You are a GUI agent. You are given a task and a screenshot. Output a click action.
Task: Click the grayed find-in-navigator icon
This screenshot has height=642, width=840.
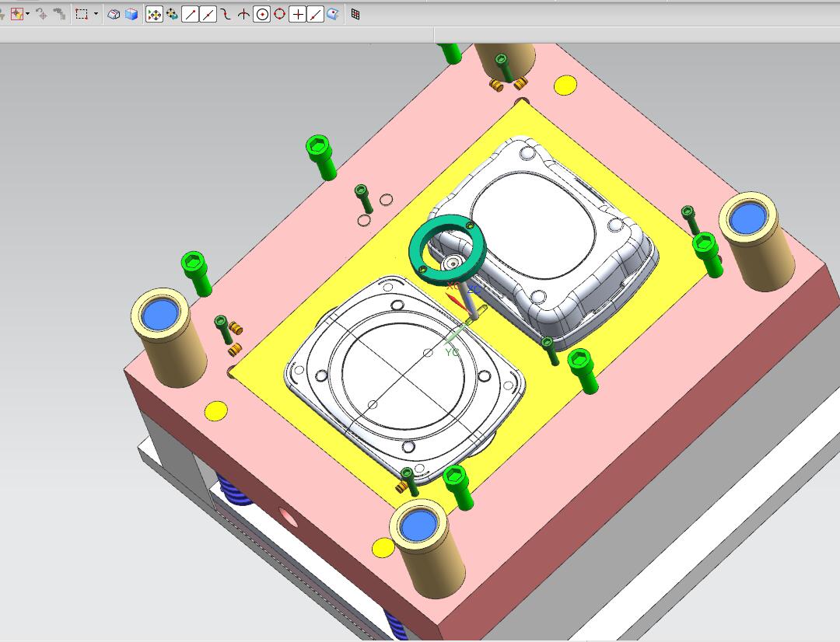click(59, 15)
